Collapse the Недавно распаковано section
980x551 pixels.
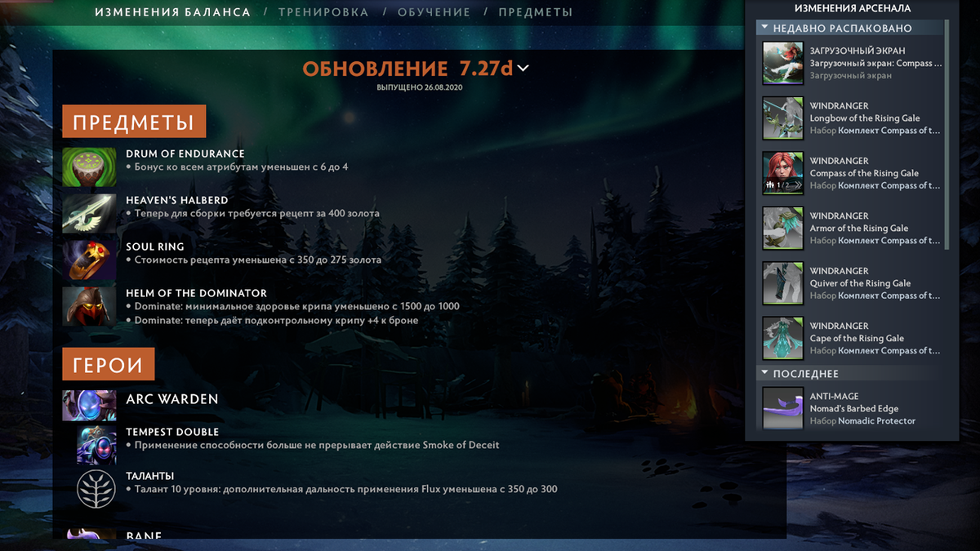(765, 28)
